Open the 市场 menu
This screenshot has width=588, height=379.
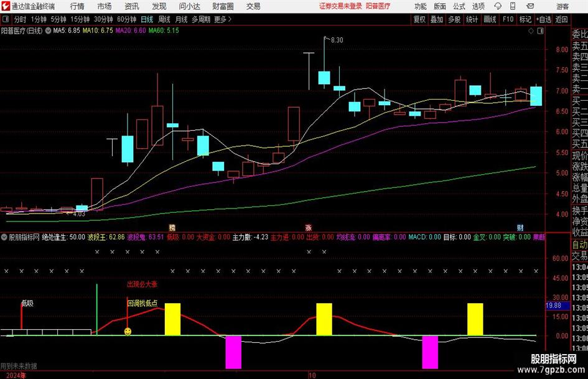(105, 6)
